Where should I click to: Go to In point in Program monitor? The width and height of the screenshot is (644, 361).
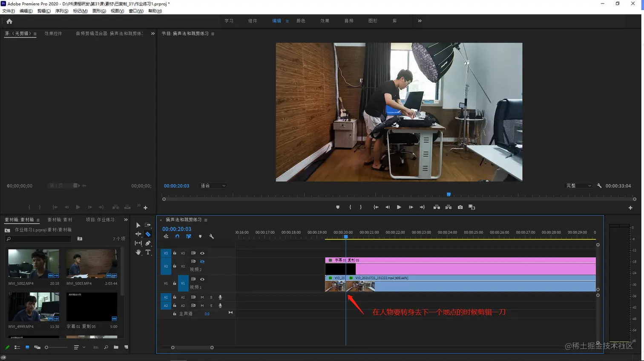376,207
